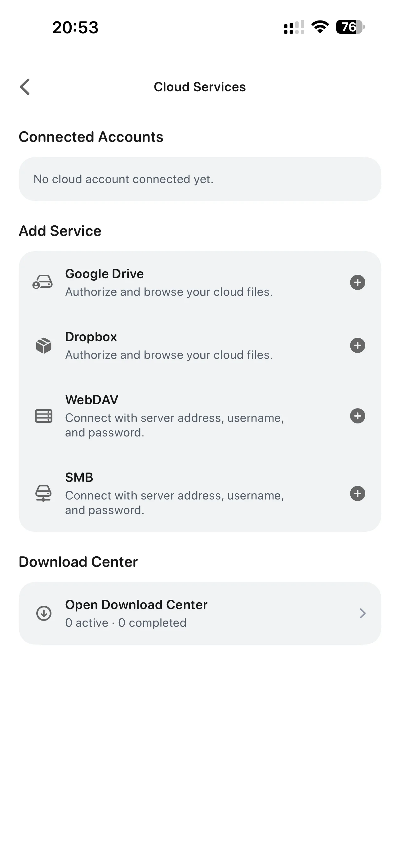Tap the Open Download Center label
Screen dimensions: 400x868
click(136, 604)
